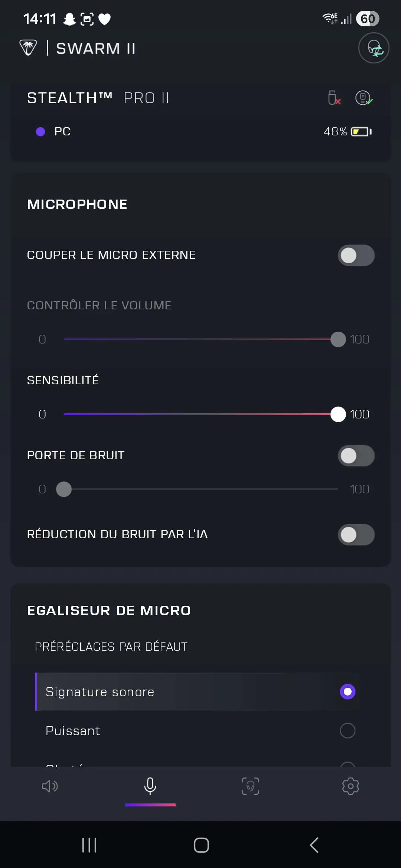Tap the headset battery indicator icon
401x868 pixels.
(x=362, y=132)
